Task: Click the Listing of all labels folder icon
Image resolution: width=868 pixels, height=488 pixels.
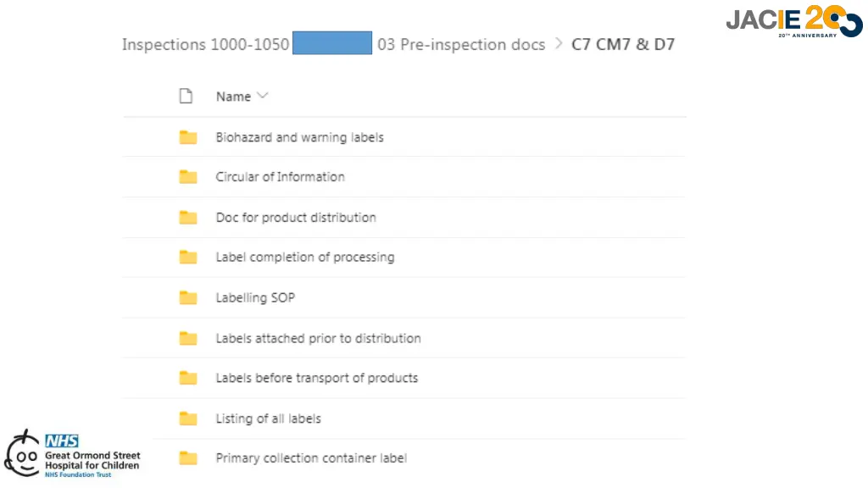Action: coord(188,419)
